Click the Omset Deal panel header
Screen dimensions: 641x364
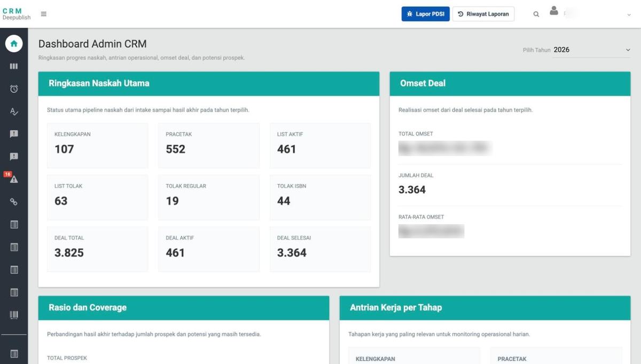[510, 84]
